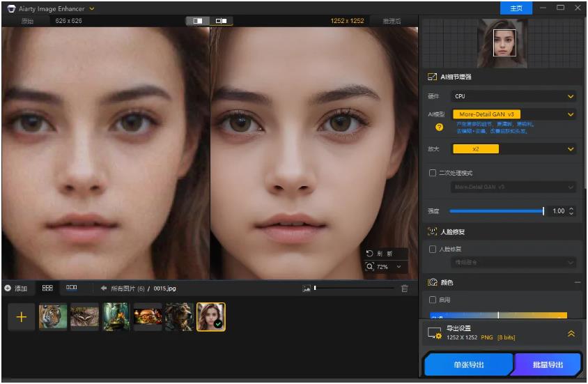This screenshot has height=384, width=588.
Task: Click the trash delete icon
Action: tap(404, 289)
